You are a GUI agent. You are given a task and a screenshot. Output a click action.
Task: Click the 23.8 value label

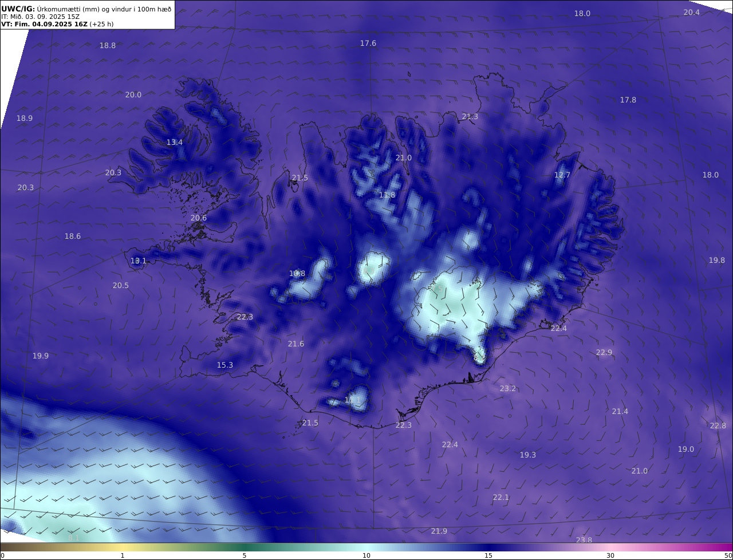pos(584,540)
